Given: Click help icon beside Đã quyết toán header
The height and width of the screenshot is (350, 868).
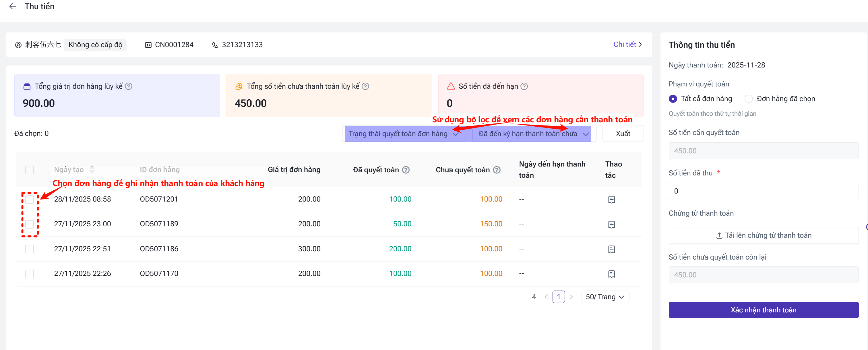Looking at the screenshot, I should pyautogui.click(x=406, y=170).
